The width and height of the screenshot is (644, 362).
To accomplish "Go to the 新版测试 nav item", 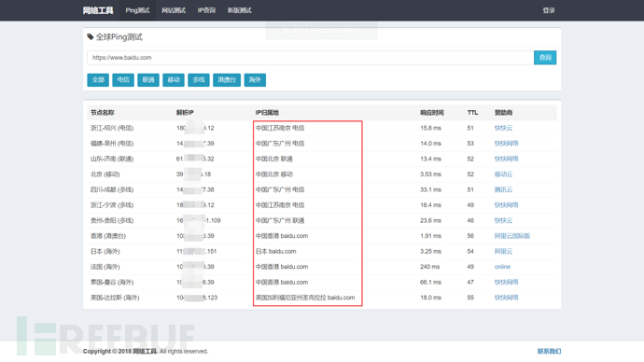I will tap(240, 10).
